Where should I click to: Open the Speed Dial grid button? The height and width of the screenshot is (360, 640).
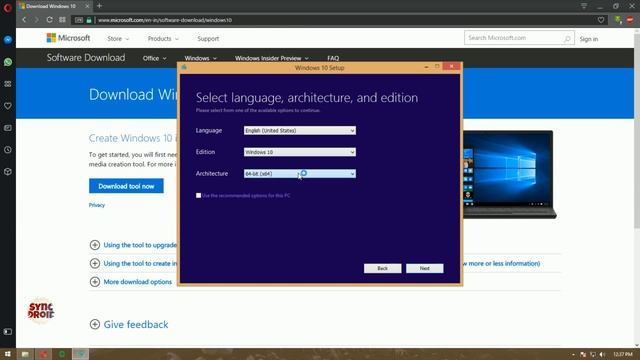(62, 20)
